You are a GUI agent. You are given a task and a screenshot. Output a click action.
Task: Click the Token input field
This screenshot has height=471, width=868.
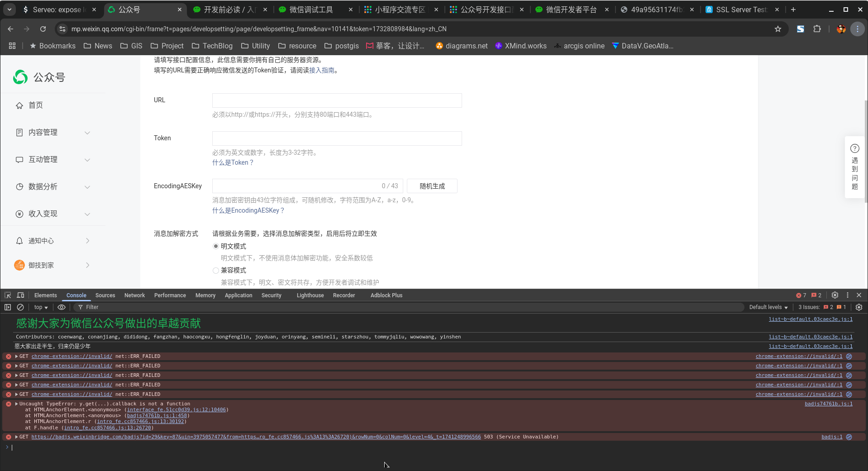[337, 138]
